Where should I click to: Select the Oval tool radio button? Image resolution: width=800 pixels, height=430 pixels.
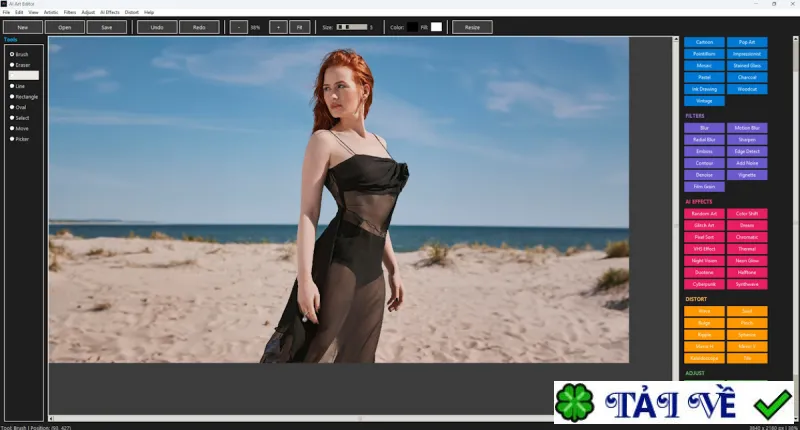pyautogui.click(x=12, y=107)
